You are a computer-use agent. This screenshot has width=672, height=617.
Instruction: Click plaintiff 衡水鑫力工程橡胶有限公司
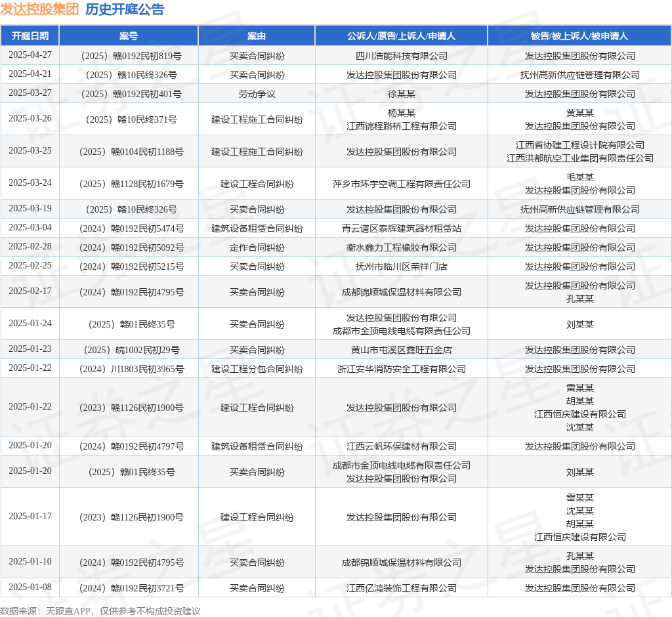(402, 247)
